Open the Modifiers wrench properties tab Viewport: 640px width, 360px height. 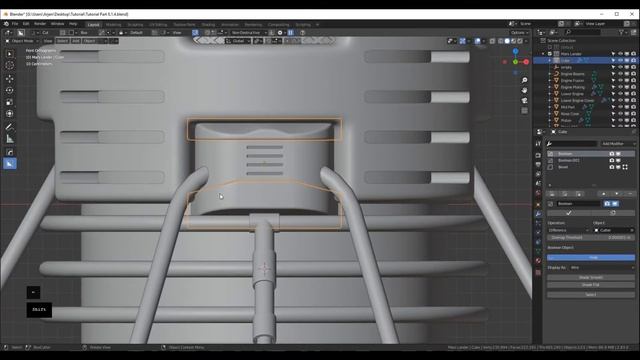pos(538,213)
